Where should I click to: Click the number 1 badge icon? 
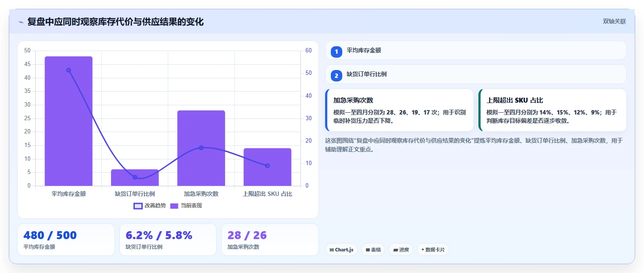tap(337, 52)
